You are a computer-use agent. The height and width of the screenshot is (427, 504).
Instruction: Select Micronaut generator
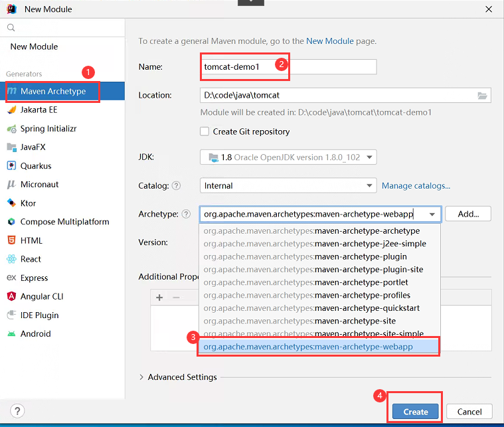[62, 185]
